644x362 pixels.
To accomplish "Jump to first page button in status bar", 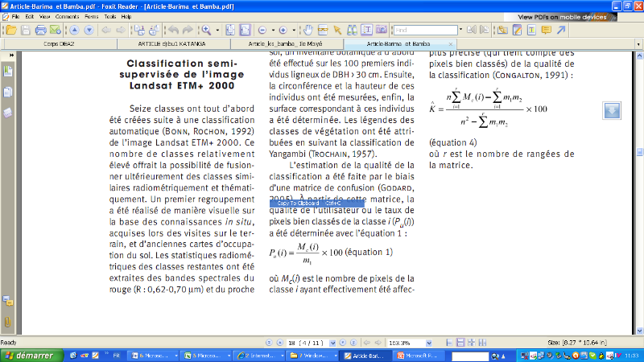I will [x=269, y=343].
